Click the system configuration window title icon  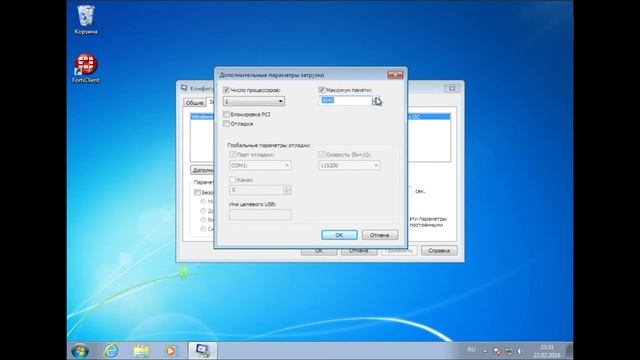pos(184,88)
